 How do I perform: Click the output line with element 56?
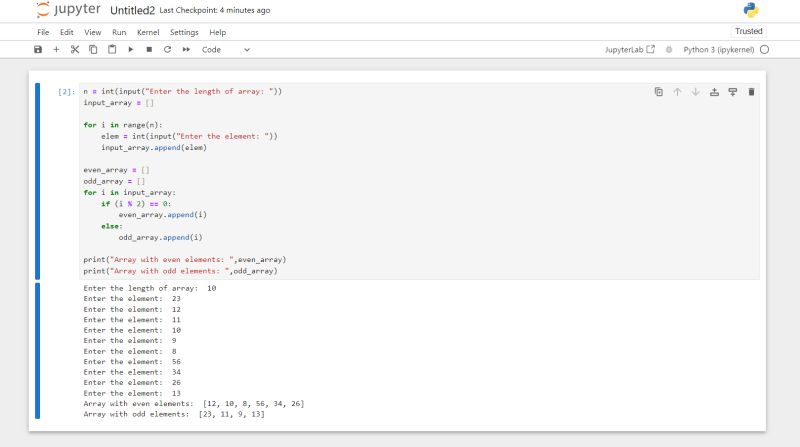pyautogui.click(x=132, y=361)
